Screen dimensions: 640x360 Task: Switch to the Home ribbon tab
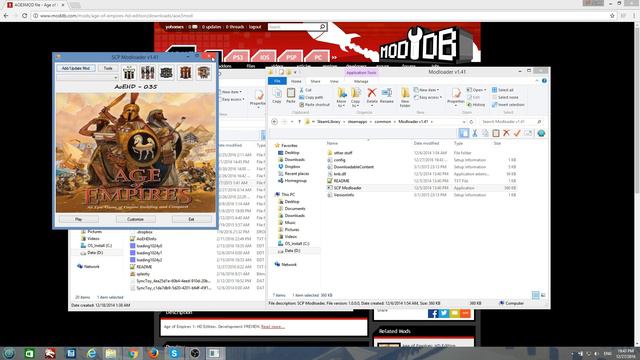296,81
